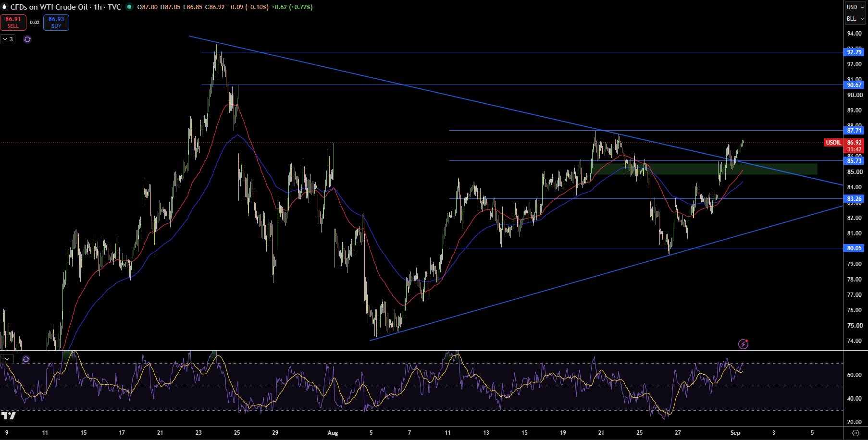
Task: Click the 40.00 RSI scale label
Action: [855, 399]
